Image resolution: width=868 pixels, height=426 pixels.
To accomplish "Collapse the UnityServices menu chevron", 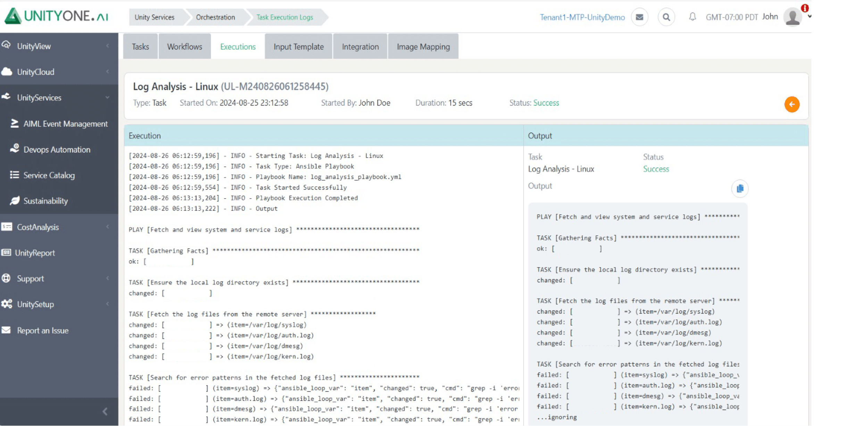I will click(x=108, y=97).
